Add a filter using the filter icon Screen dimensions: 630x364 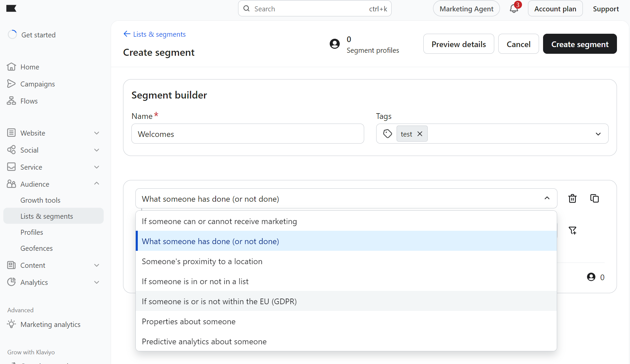point(572,230)
